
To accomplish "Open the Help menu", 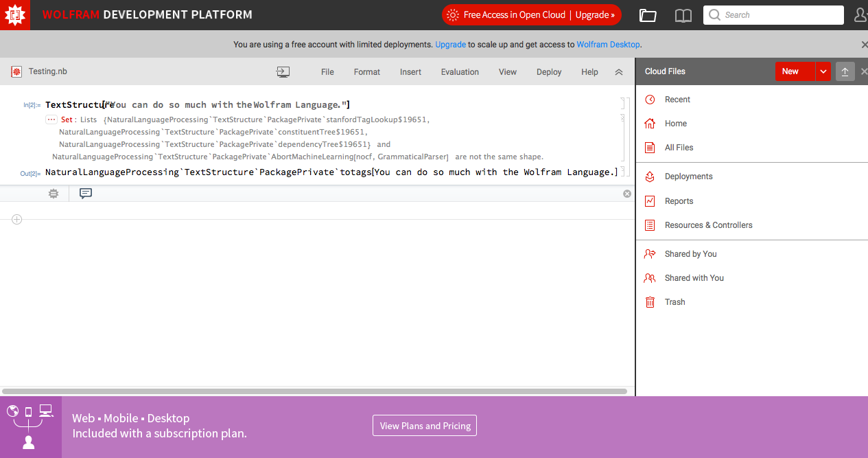I will pos(589,71).
